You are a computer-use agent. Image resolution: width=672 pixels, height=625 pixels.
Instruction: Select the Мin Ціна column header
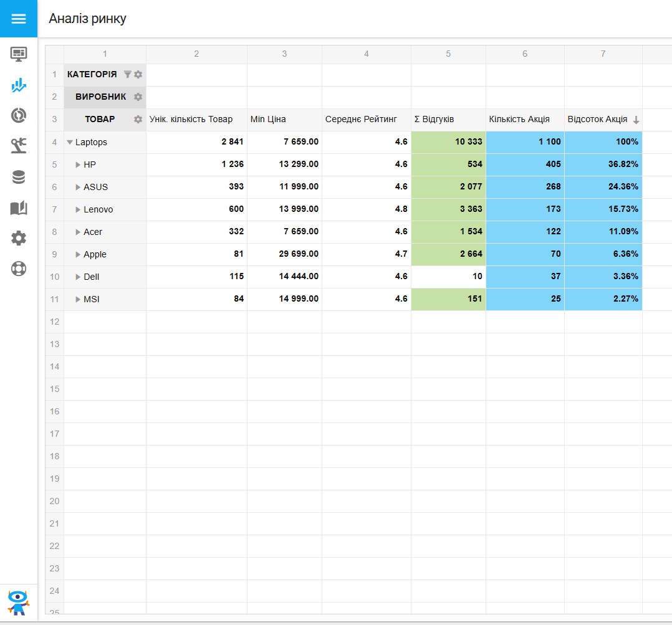pos(268,120)
